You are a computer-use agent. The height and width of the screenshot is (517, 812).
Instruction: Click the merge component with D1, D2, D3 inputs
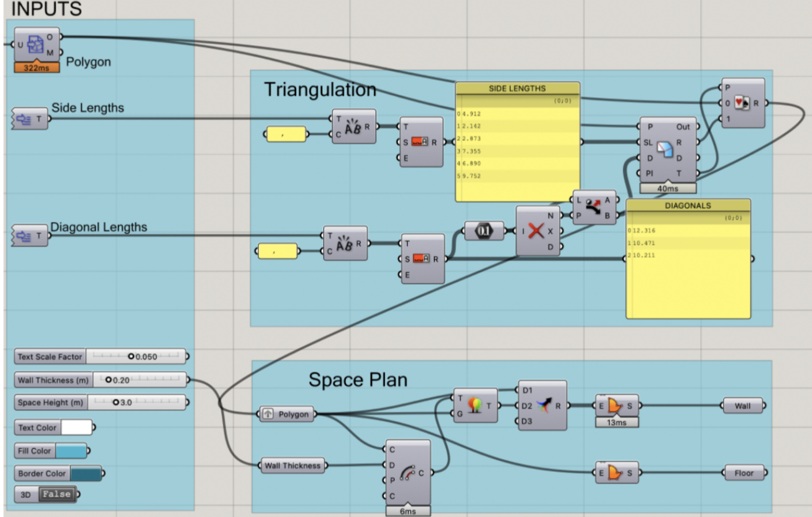click(x=542, y=406)
